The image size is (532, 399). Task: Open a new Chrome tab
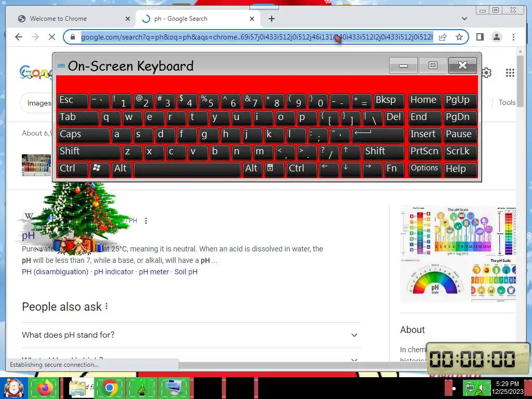(271, 19)
